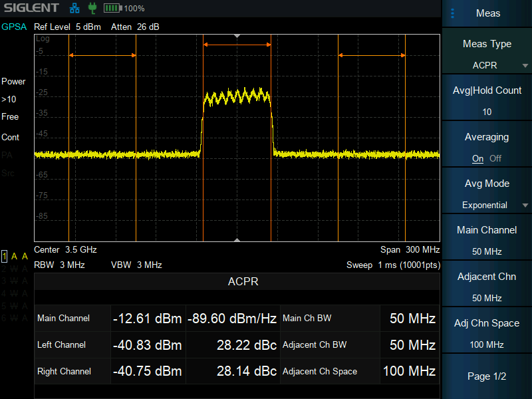Click the Free trigger status label
532x399 pixels.
pyautogui.click(x=10, y=117)
